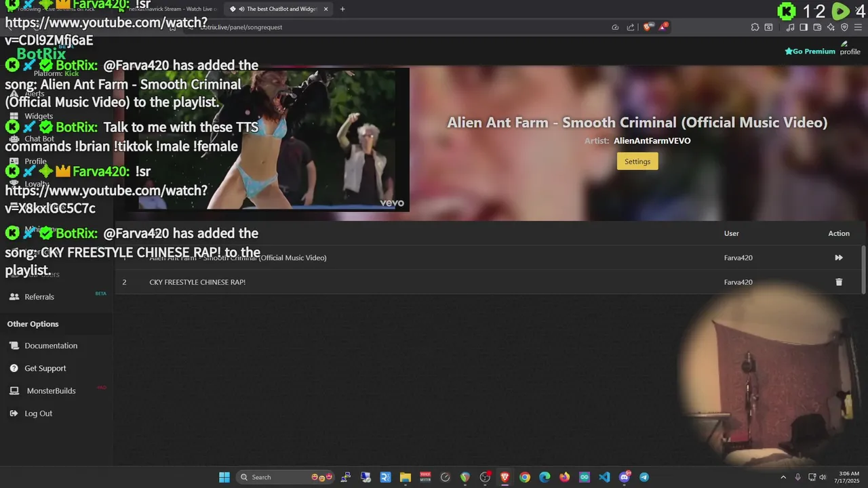Close The best ChatBot and Widget tab

click(326, 9)
